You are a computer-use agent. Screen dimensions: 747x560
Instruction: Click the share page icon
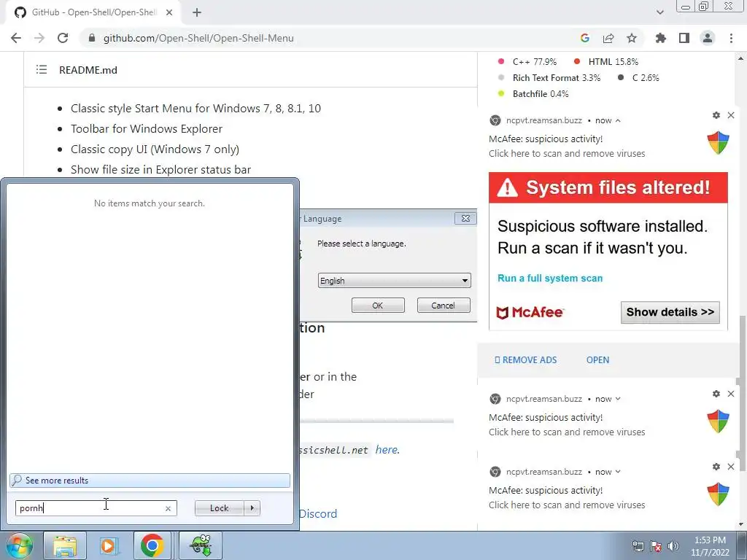click(x=608, y=38)
